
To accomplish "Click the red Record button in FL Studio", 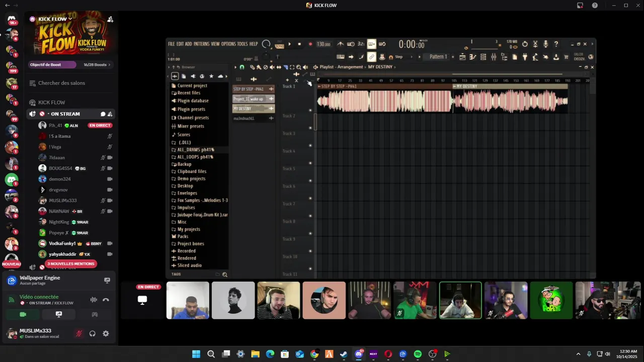I will click(x=310, y=44).
